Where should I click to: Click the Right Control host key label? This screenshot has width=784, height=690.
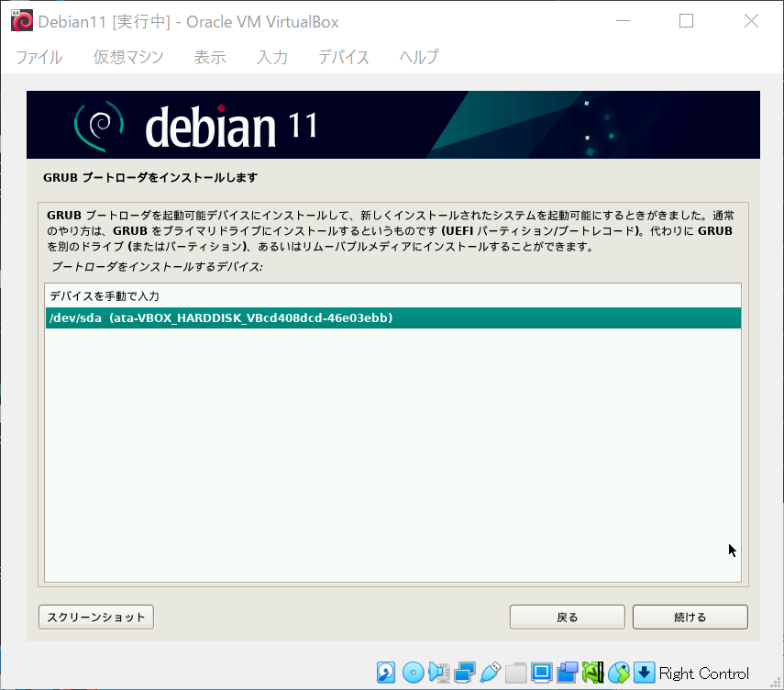704,673
